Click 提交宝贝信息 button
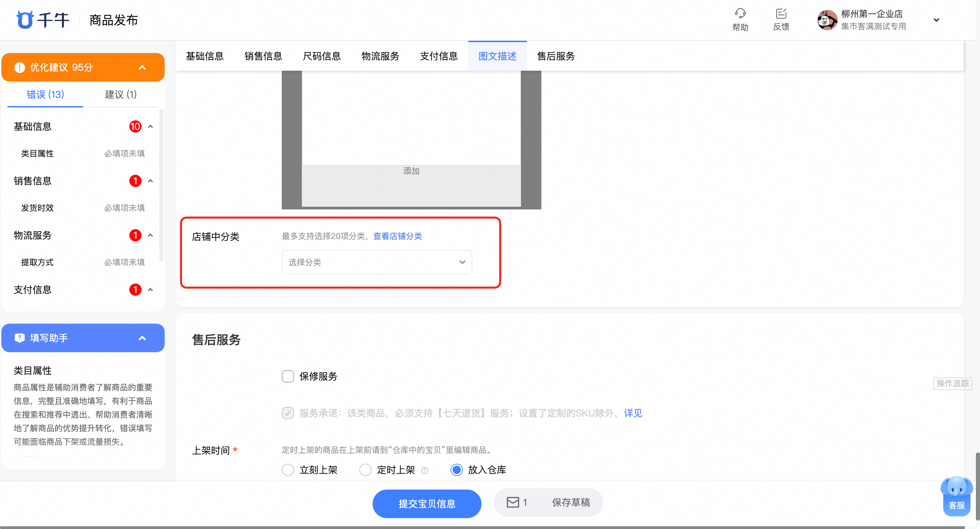This screenshot has height=529, width=980. pyautogui.click(x=427, y=504)
